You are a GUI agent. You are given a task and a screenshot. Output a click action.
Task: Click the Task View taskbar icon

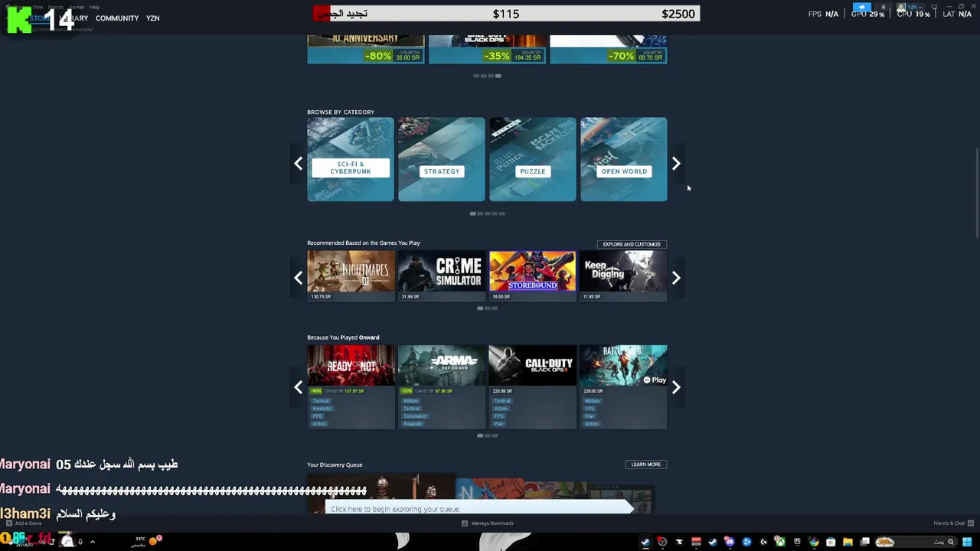pos(864,542)
